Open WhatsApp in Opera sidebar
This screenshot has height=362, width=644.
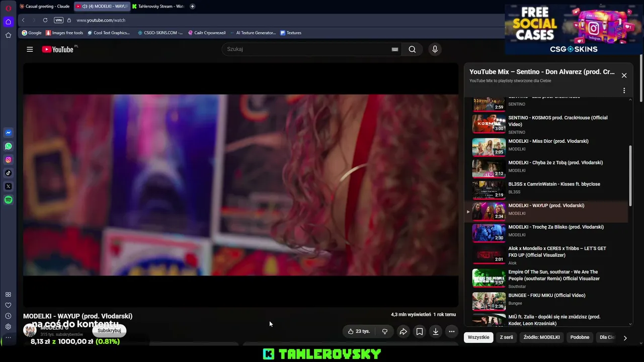point(8,146)
